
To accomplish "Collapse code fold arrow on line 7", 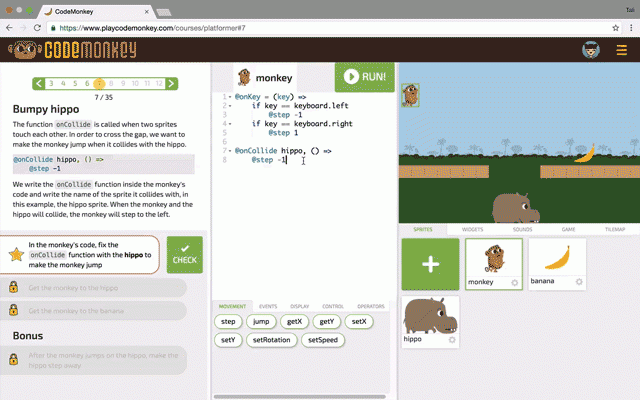I will coord(230,151).
